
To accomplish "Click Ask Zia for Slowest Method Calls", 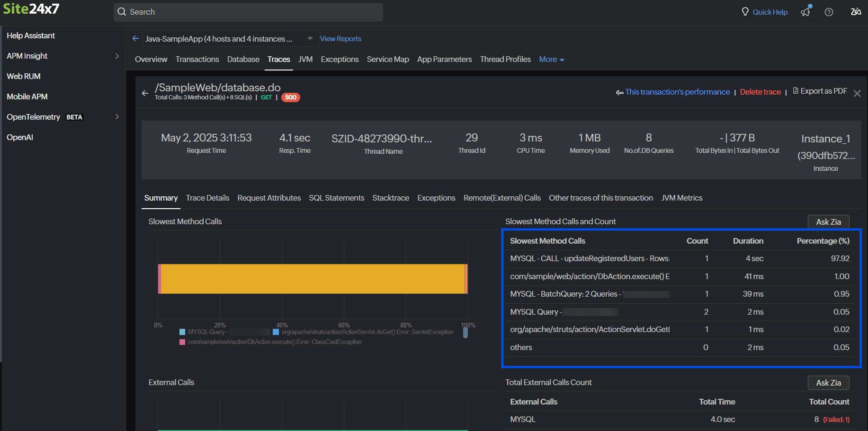I will tap(828, 222).
